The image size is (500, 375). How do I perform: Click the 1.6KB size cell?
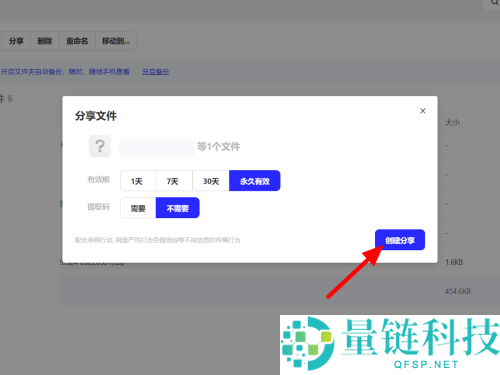tap(454, 262)
